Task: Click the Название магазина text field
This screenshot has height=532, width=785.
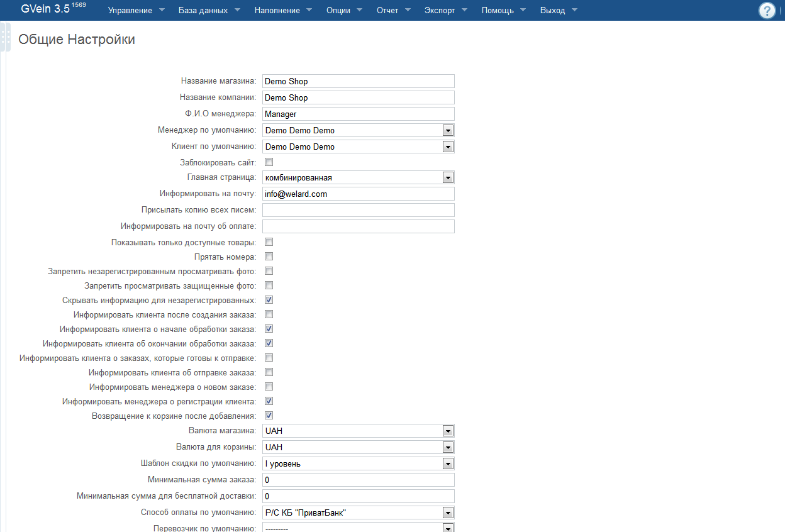Action: point(358,81)
